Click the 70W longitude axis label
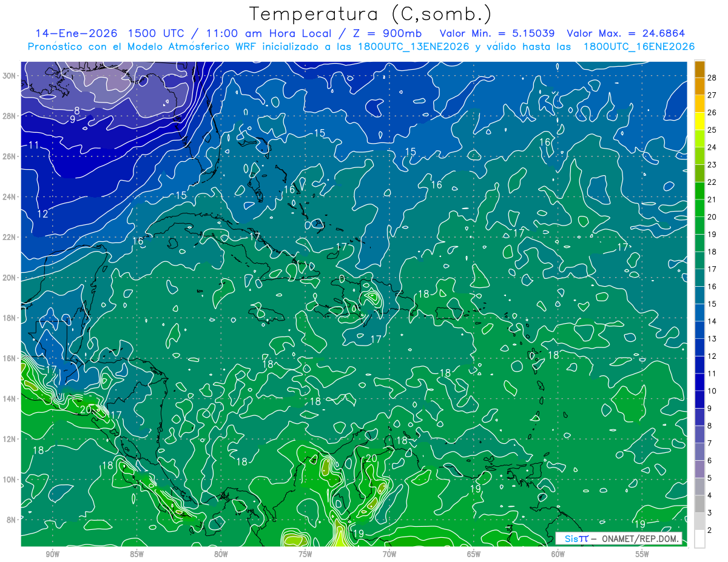 389,554
